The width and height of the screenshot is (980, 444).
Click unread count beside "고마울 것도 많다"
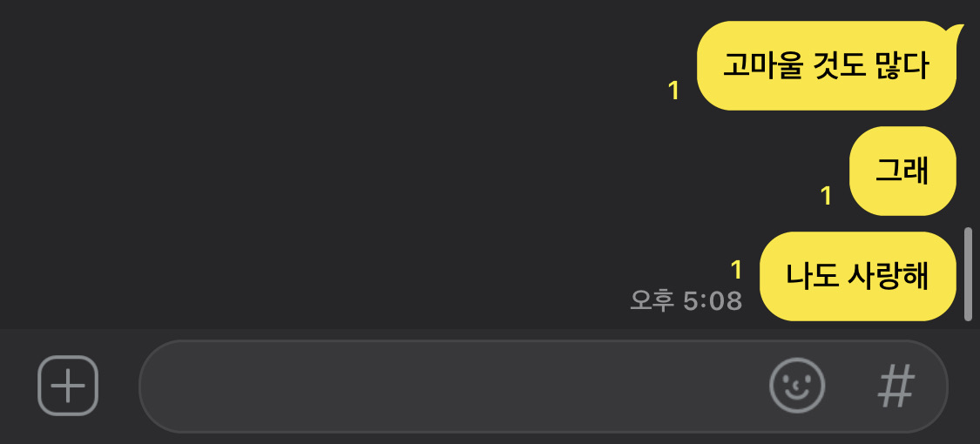tap(673, 91)
